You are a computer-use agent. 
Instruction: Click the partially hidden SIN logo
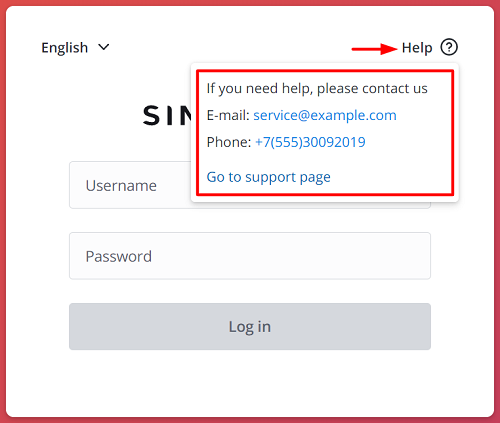167,116
